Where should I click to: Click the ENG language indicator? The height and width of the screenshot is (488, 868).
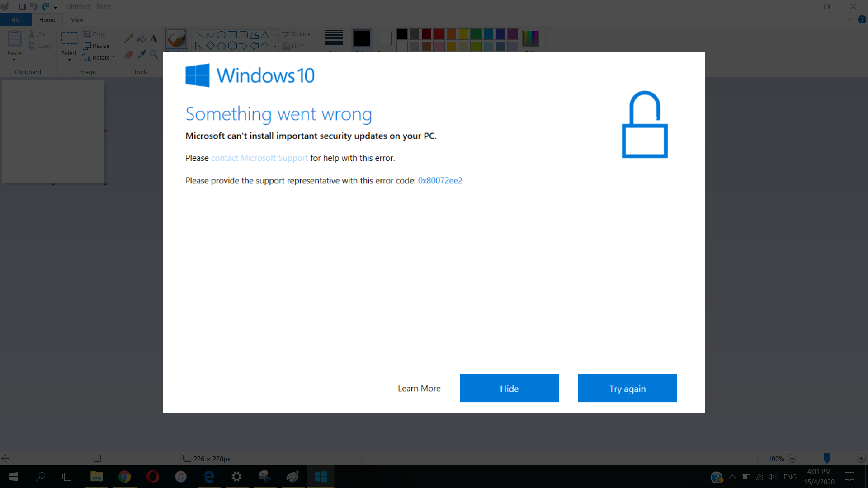tap(790, 477)
